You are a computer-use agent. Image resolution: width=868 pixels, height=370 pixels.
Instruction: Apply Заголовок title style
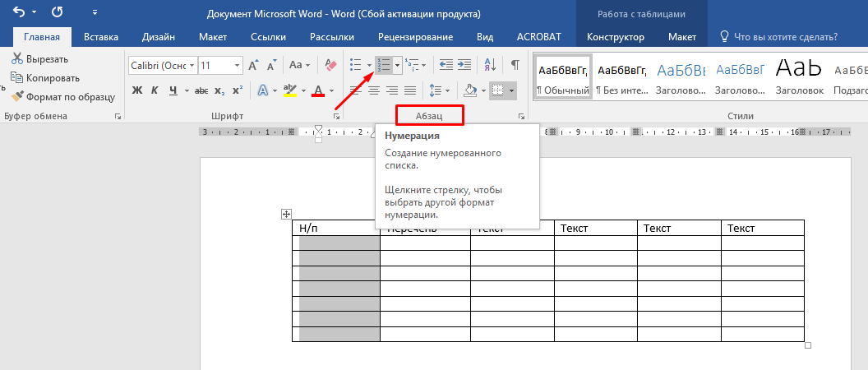tap(799, 77)
